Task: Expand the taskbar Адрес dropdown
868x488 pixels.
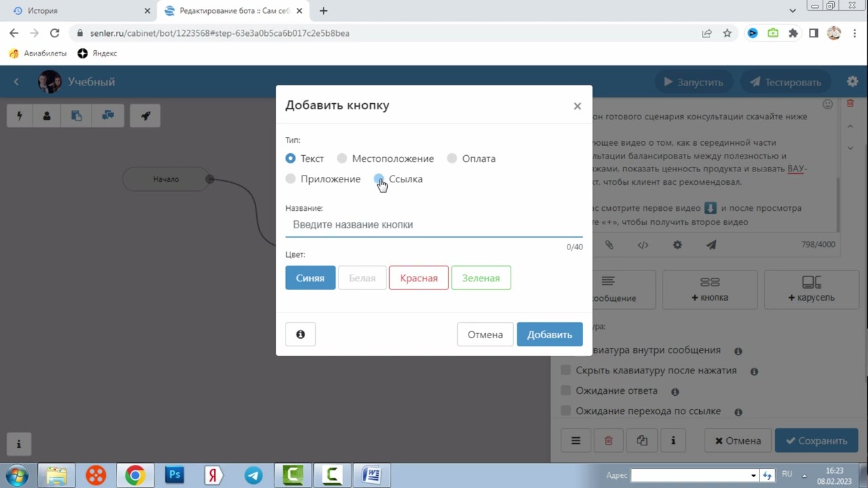Action: coord(753,476)
